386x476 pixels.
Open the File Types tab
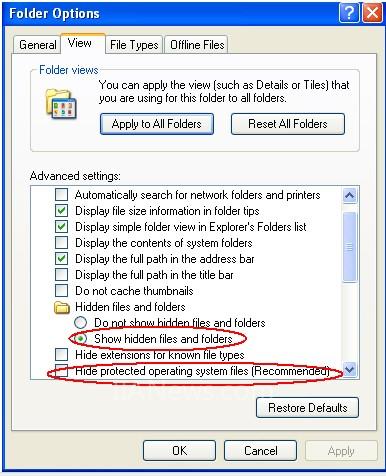coord(134,45)
